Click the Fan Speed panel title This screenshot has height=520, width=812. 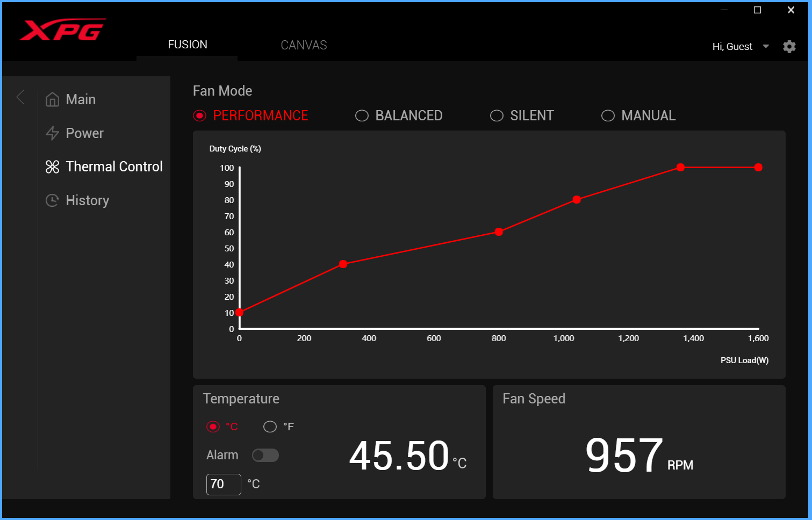(x=534, y=399)
